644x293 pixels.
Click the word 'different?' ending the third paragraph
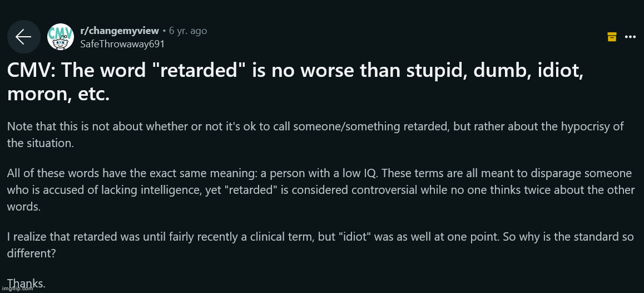pos(31,253)
